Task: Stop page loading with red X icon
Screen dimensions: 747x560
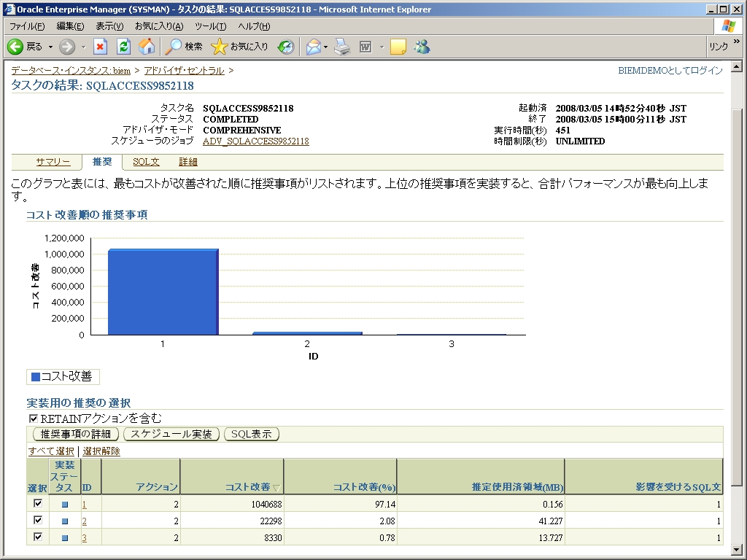Action: pyautogui.click(x=99, y=47)
